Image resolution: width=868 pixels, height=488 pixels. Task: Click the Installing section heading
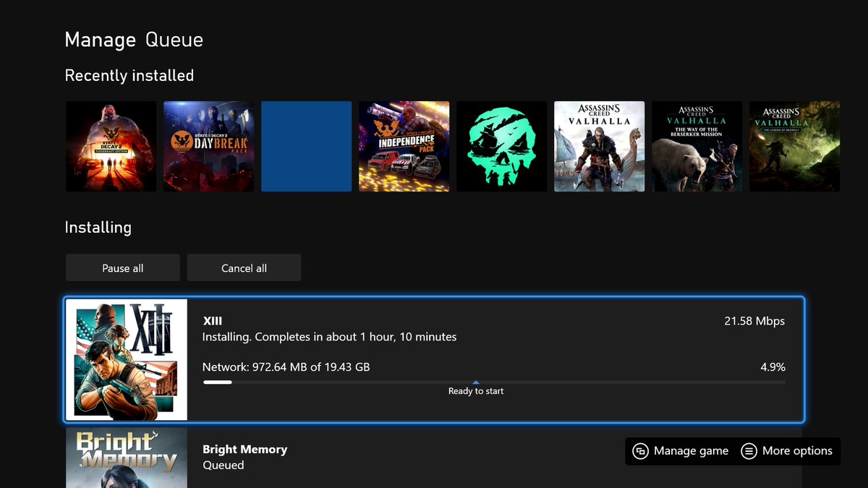pos(98,228)
